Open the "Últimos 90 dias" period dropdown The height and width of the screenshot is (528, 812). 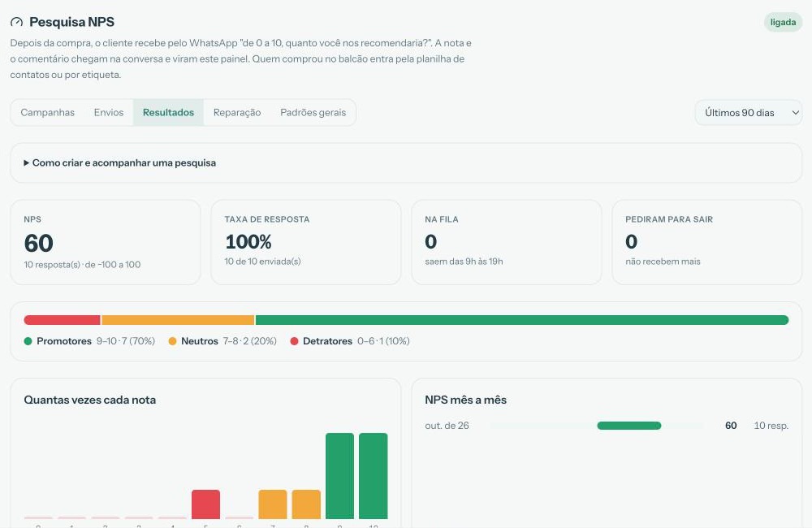(x=749, y=112)
